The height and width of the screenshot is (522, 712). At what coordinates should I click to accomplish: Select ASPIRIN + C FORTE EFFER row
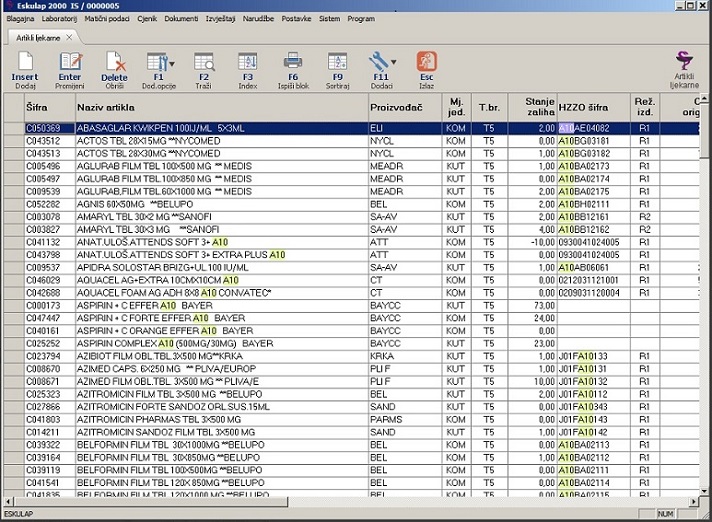(351, 318)
